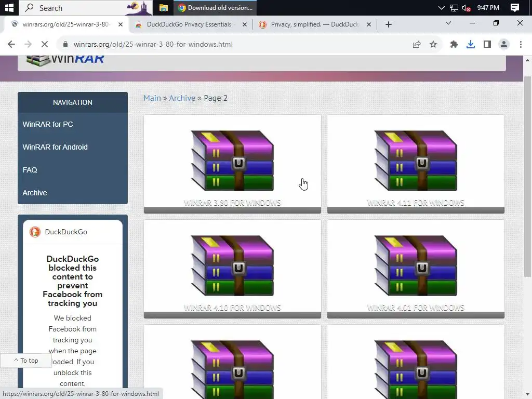Click WINRAR 3.80 FOR WINDOWS caption
This screenshot has width=532, height=399.
click(232, 203)
